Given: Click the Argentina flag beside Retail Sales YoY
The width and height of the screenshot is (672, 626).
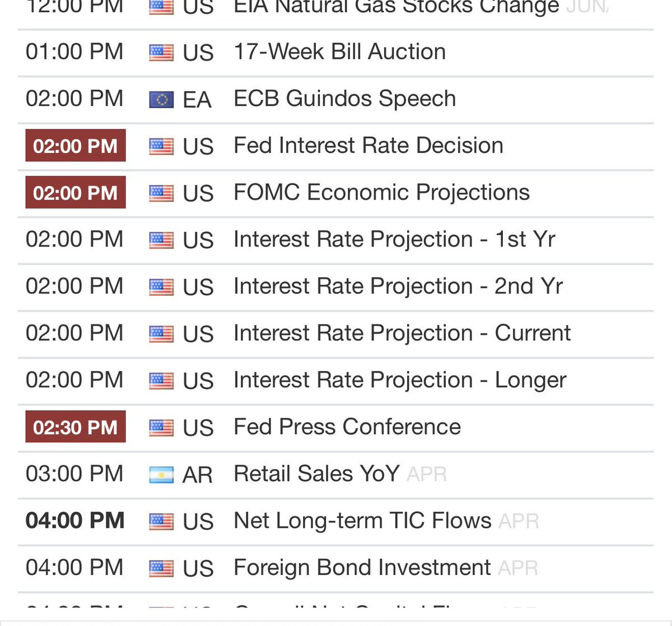Looking at the screenshot, I should click(x=161, y=475).
